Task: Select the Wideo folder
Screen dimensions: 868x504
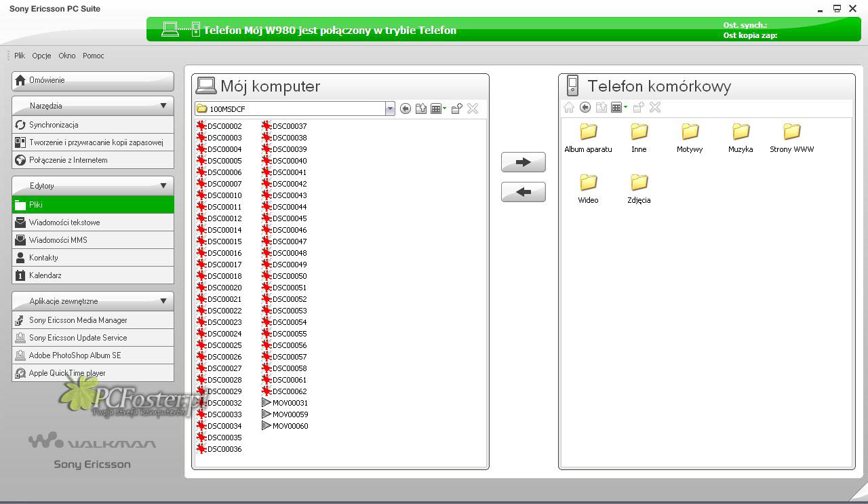Action: (588, 189)
